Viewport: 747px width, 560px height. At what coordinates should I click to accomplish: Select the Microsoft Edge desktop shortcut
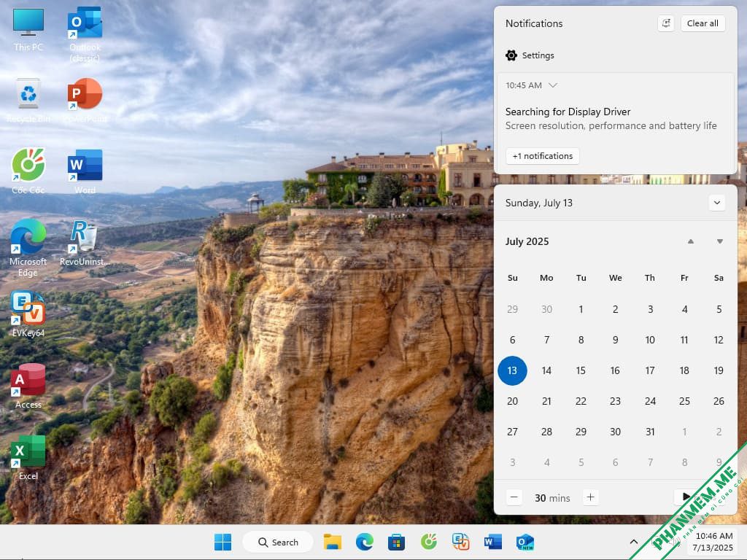[x=28, y=248]
